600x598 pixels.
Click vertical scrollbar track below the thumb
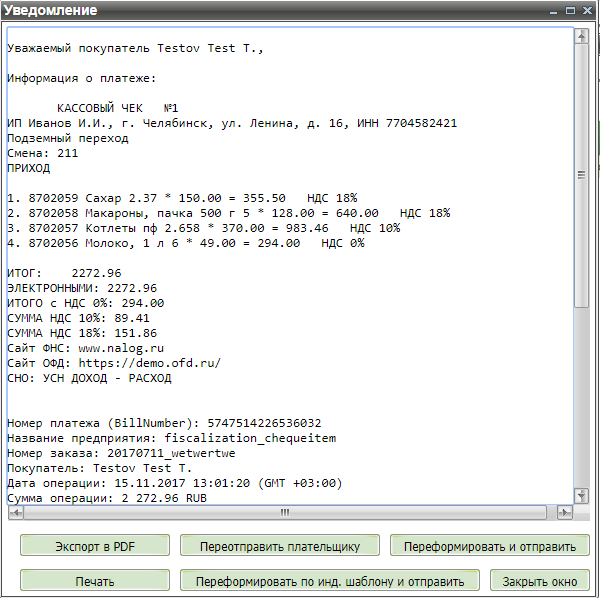581,400
